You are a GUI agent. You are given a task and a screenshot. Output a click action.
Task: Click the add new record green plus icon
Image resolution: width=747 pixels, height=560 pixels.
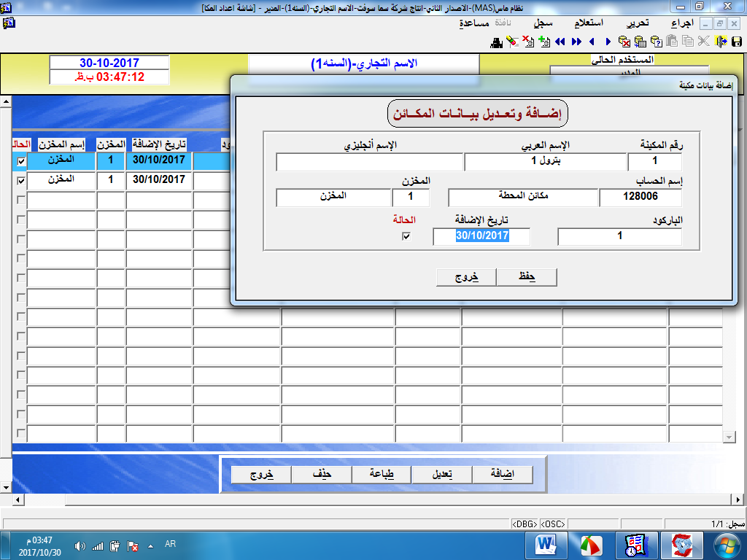pos(543,42)
